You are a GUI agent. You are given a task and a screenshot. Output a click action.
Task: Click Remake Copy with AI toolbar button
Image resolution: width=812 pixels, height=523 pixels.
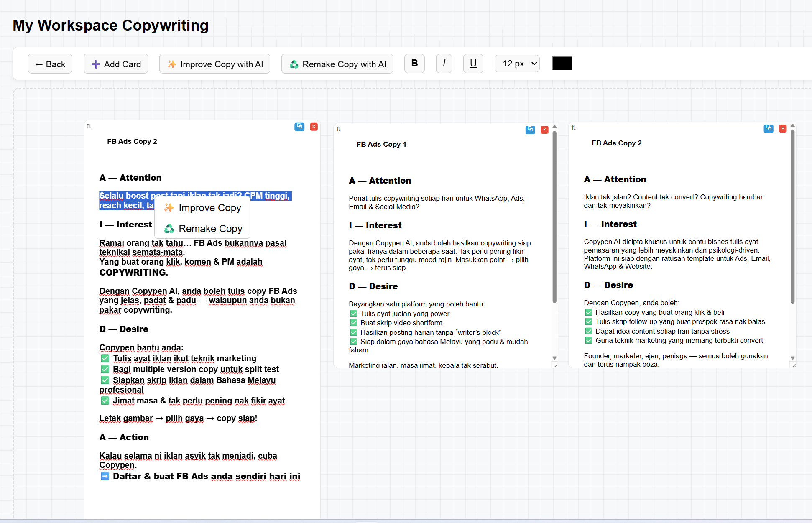(x=337, y=64)
